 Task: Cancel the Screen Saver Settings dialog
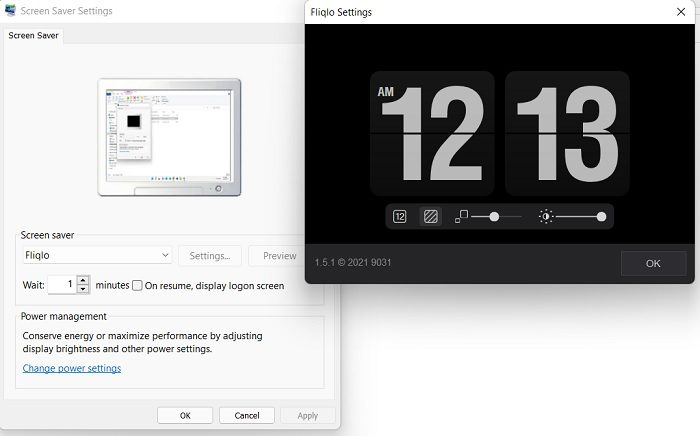[x=247, y=415]
